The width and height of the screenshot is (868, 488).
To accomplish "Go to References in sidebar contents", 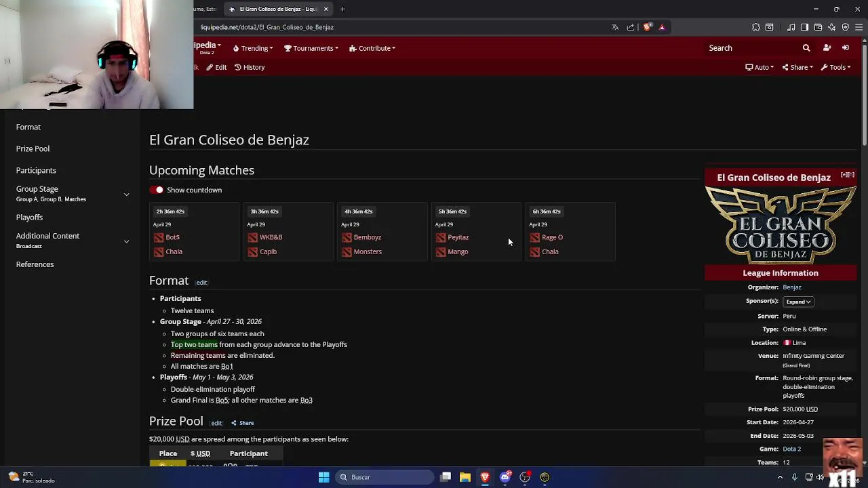I will pos(35,264).
